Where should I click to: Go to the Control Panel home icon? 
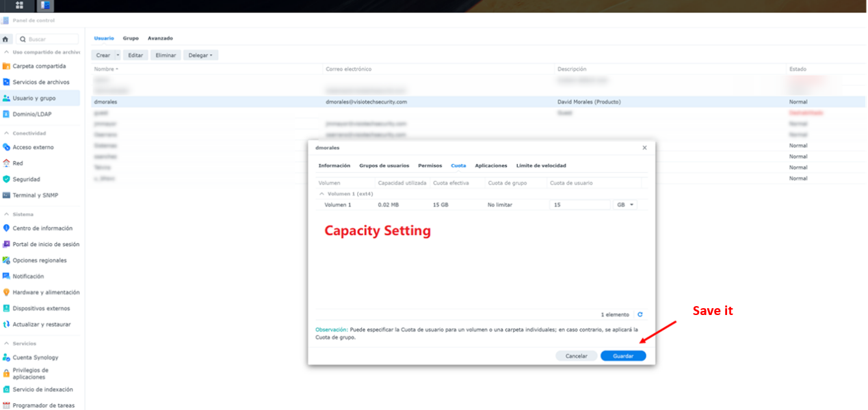pos(5,40)
